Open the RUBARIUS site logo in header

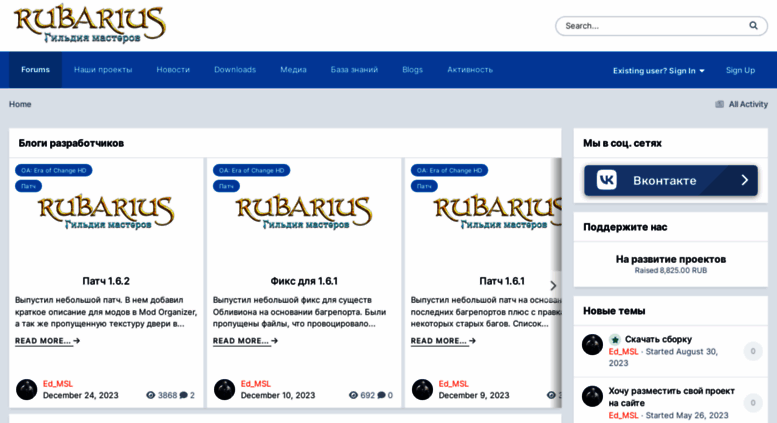(90, 24)
